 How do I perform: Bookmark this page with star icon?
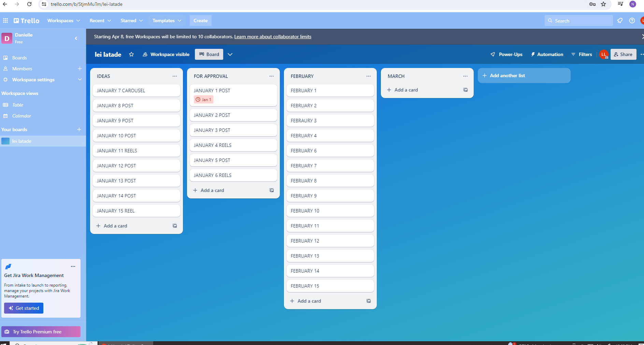pyautogui.click(x=603, y=4)
